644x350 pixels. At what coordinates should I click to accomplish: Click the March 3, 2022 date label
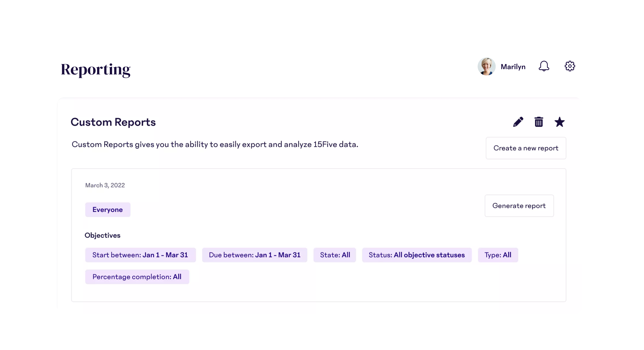105,185
